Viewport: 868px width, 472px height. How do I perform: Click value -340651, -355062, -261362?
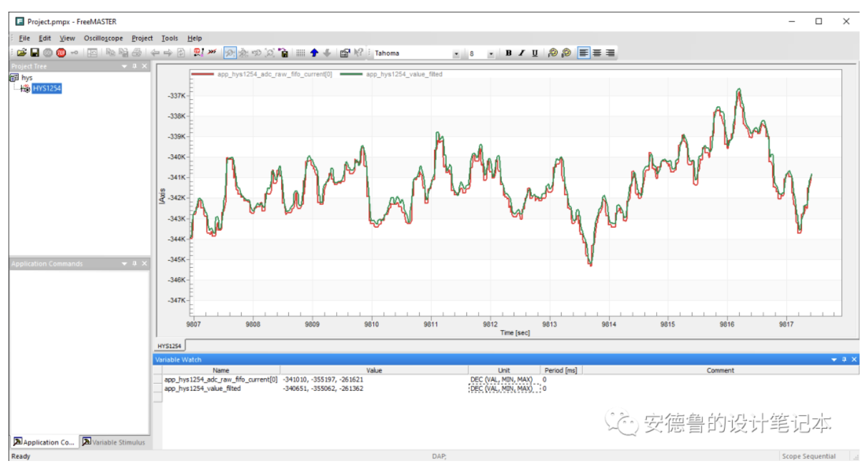pyautogui.click(x=323, y=388)
